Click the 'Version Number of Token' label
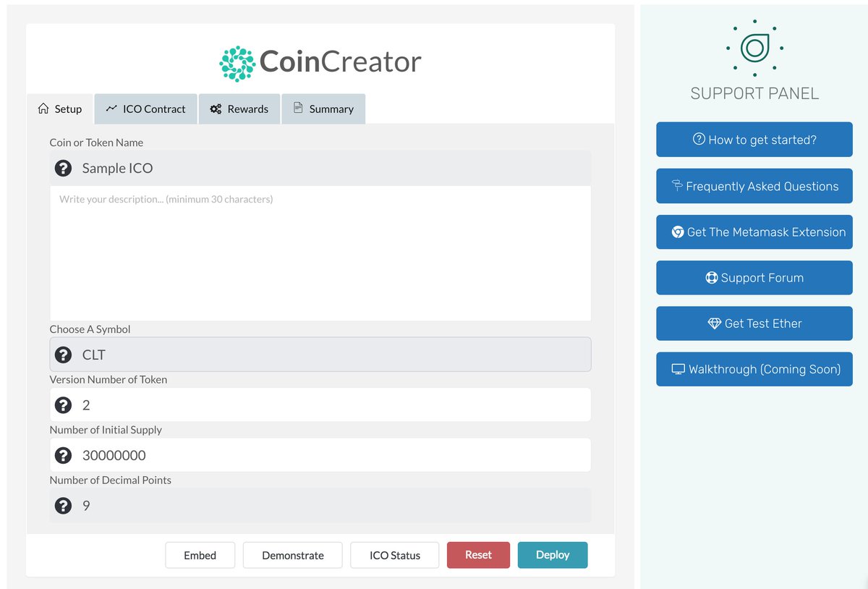 [108, 379]
